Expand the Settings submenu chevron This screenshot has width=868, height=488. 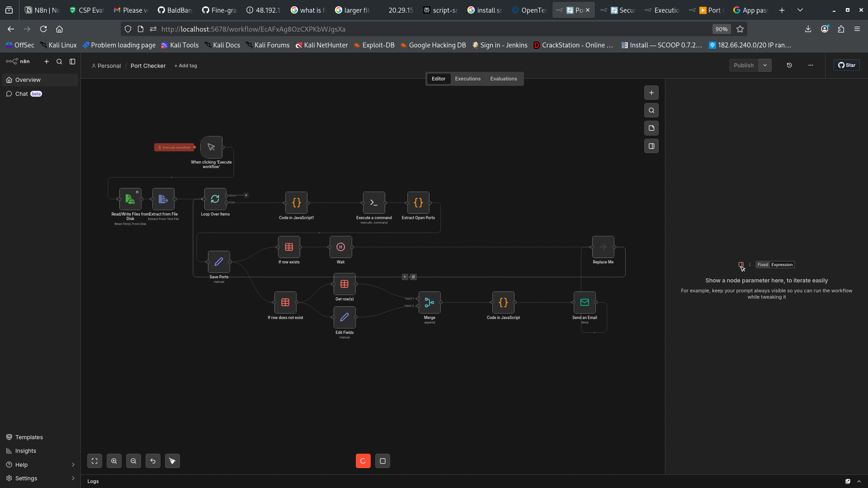[73, 479]
